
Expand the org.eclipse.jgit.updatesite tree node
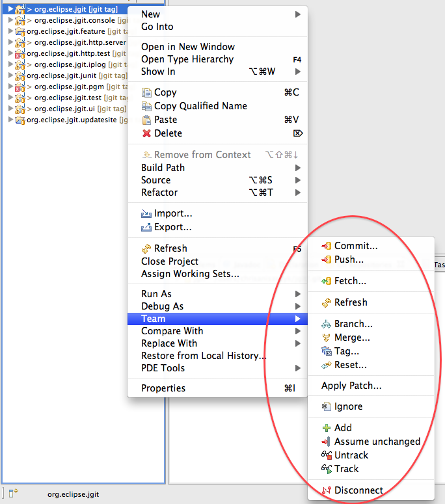pyautogui.click(x=10, y=120)
